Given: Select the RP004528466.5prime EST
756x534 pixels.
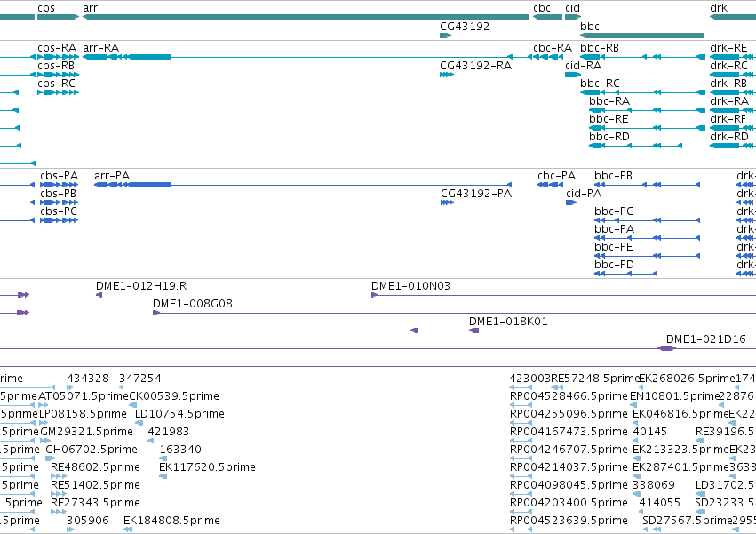Looking at the screenshot, I should 521,405.
